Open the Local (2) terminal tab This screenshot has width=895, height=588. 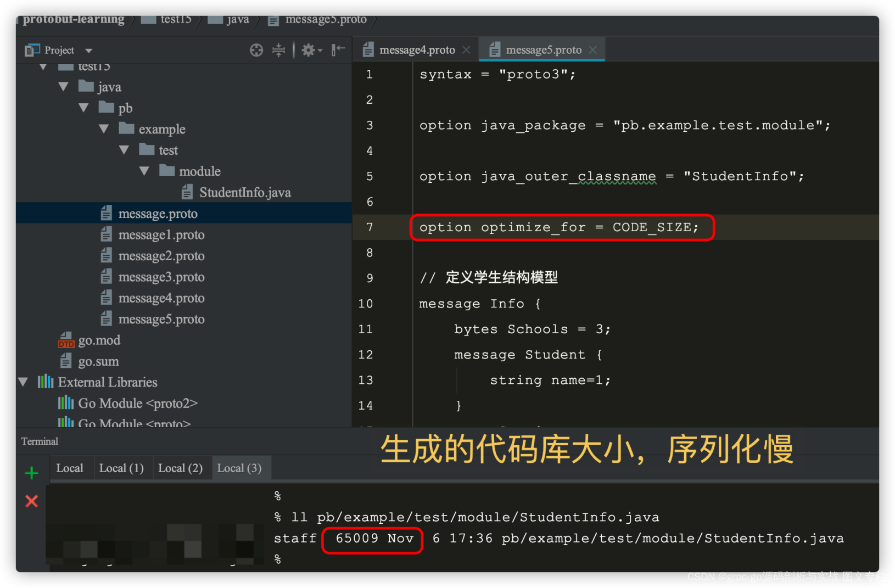click(180, 468)
